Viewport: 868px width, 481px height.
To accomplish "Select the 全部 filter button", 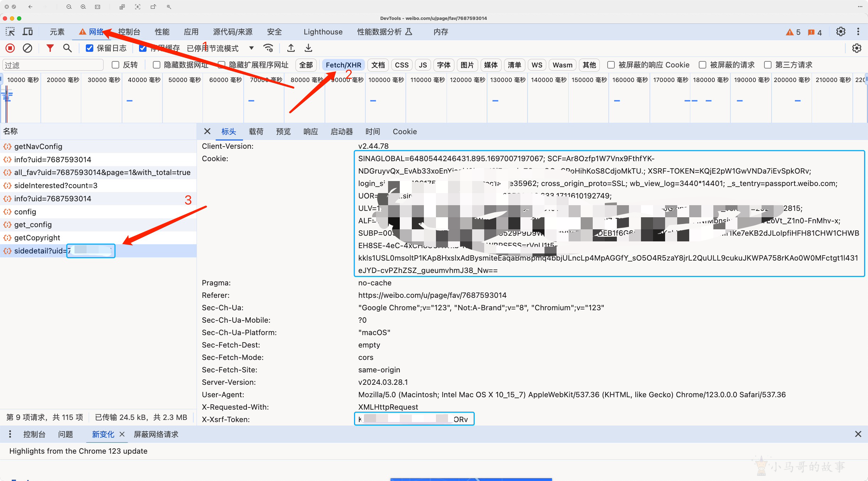I will [306, 65].
